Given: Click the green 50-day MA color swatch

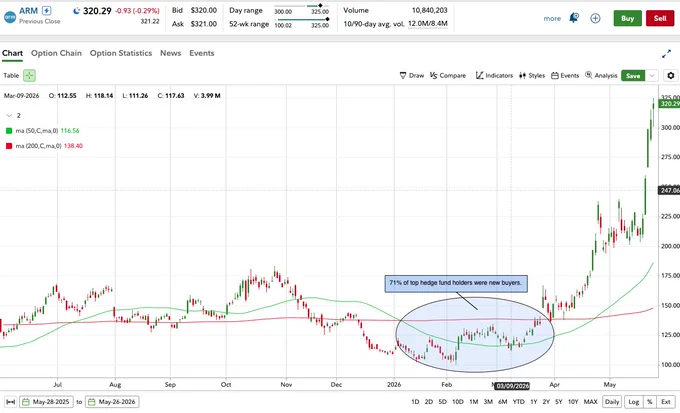Looking at the screenshot, I should (9, 131).
